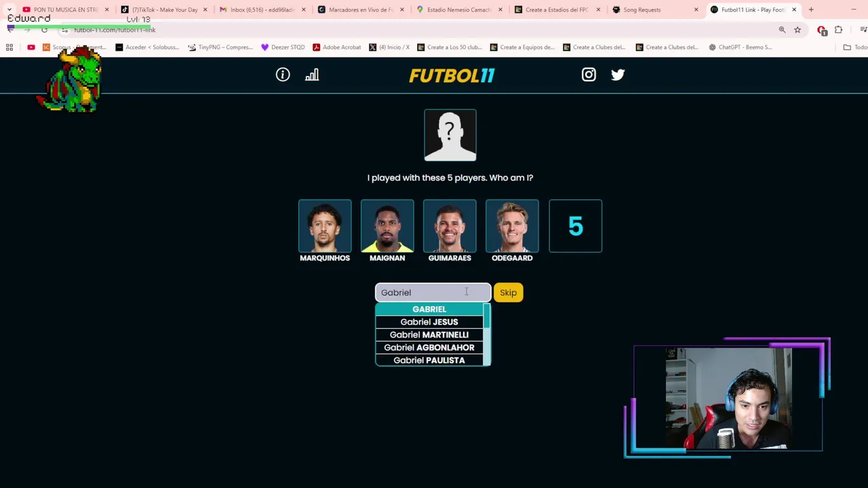Click the player name input field
This screenshot has width=868, height=488.
click(433, 292)
